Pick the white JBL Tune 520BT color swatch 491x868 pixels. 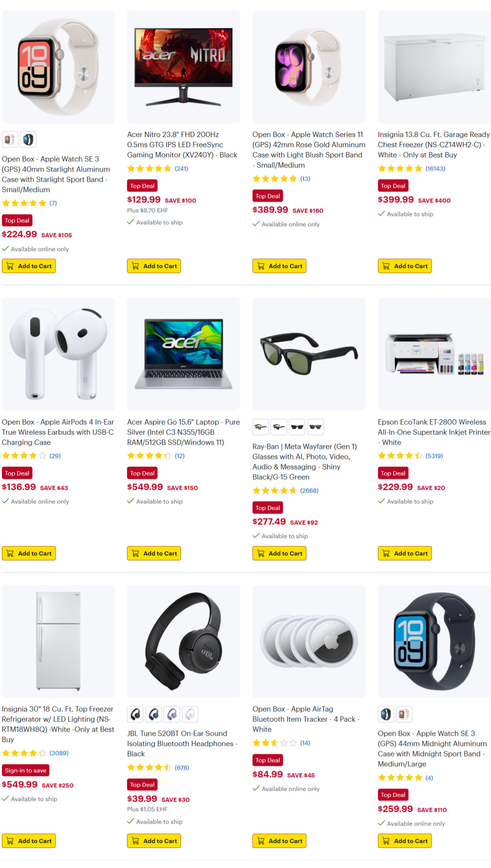[x=190, y=714]
